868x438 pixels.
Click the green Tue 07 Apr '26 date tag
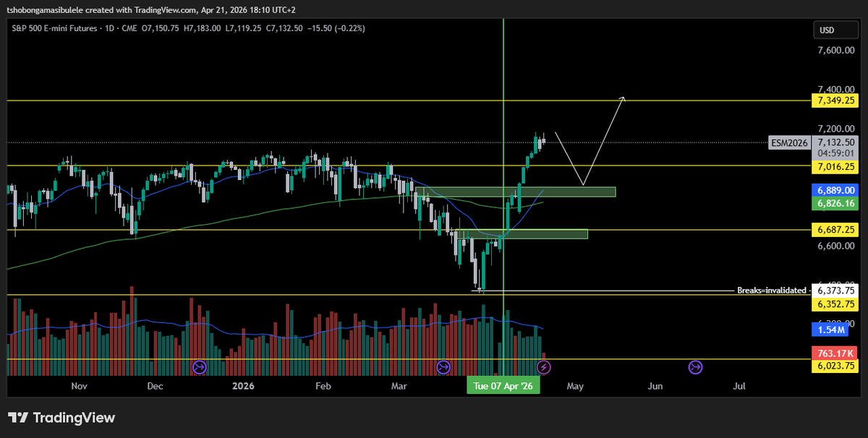point(503,386)
